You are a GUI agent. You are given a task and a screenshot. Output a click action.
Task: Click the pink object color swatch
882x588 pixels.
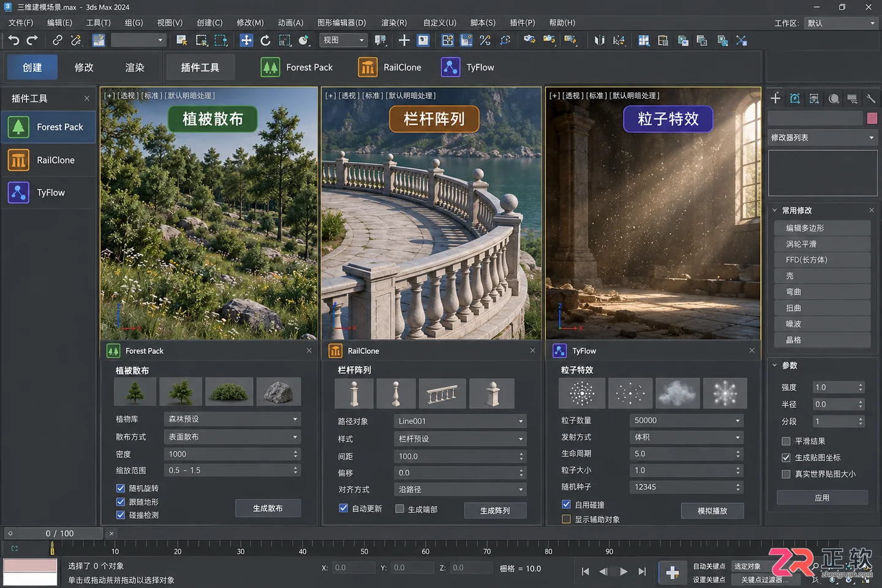pyautogui.click(x=872, y=118)
